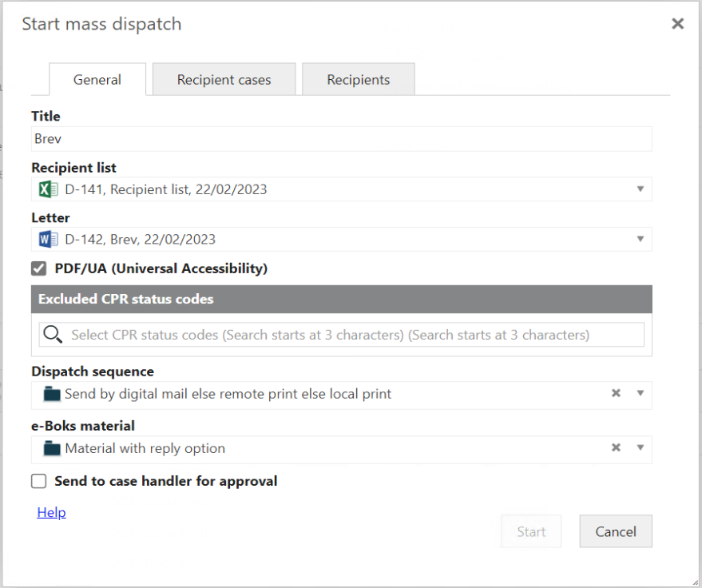Click the folder icon in e-Boks material
The image size is (702, 588).
[x=52, y=448]
